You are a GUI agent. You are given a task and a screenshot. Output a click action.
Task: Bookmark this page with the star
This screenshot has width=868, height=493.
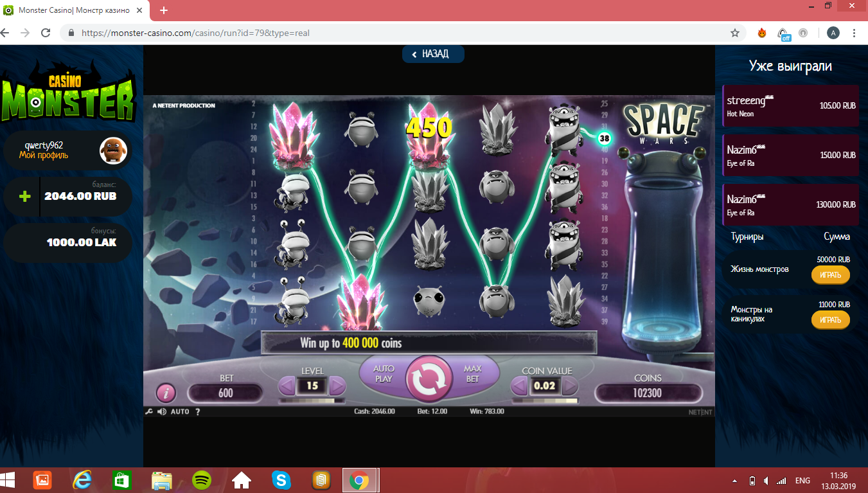(x=735, y=33)
